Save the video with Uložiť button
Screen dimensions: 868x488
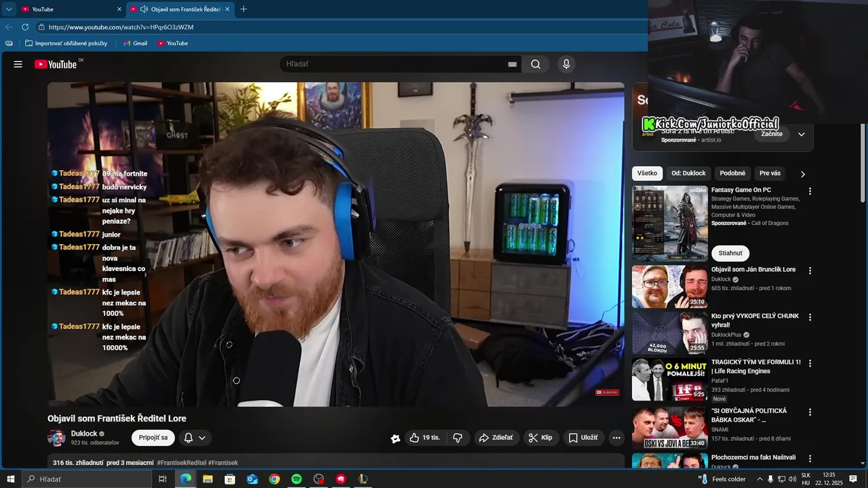(x=583, y=438)
